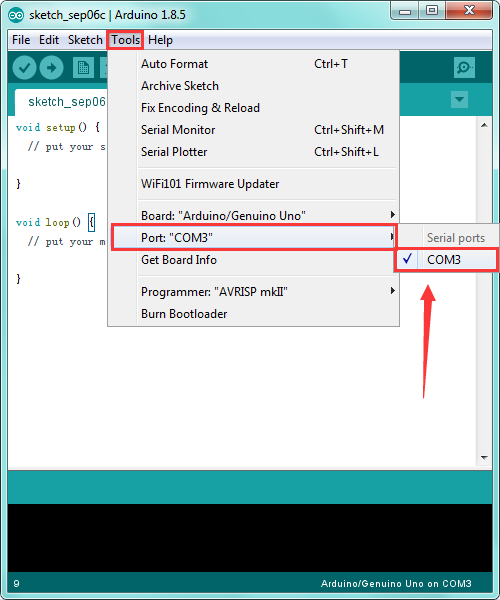Choose Auto Format from Tools menu

[x=253, y=64]
